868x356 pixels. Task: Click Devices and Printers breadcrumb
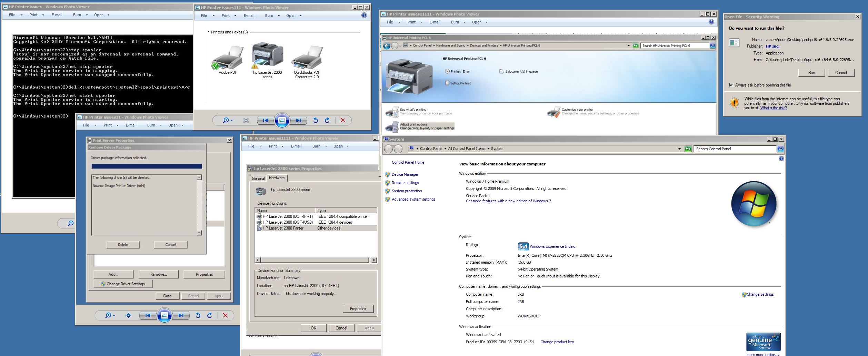coord(484,45)
